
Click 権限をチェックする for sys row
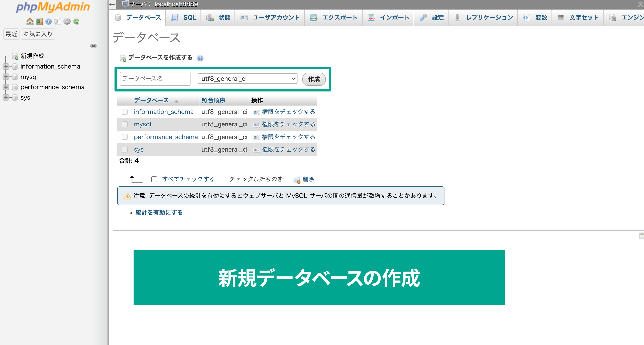288,149
